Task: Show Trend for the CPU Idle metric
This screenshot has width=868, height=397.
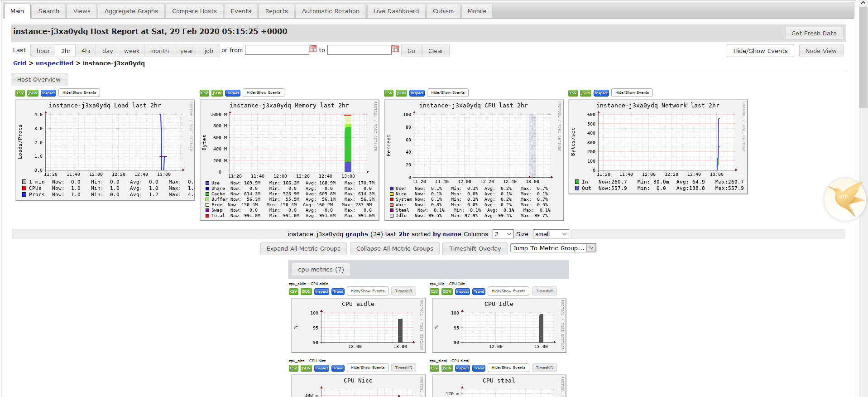Action: click(x=479, y=291)
